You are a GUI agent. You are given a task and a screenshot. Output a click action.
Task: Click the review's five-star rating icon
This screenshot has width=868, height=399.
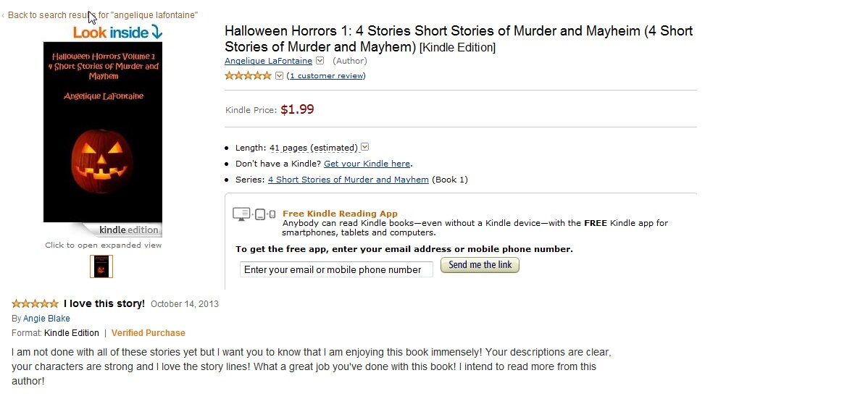coord(35,303)
